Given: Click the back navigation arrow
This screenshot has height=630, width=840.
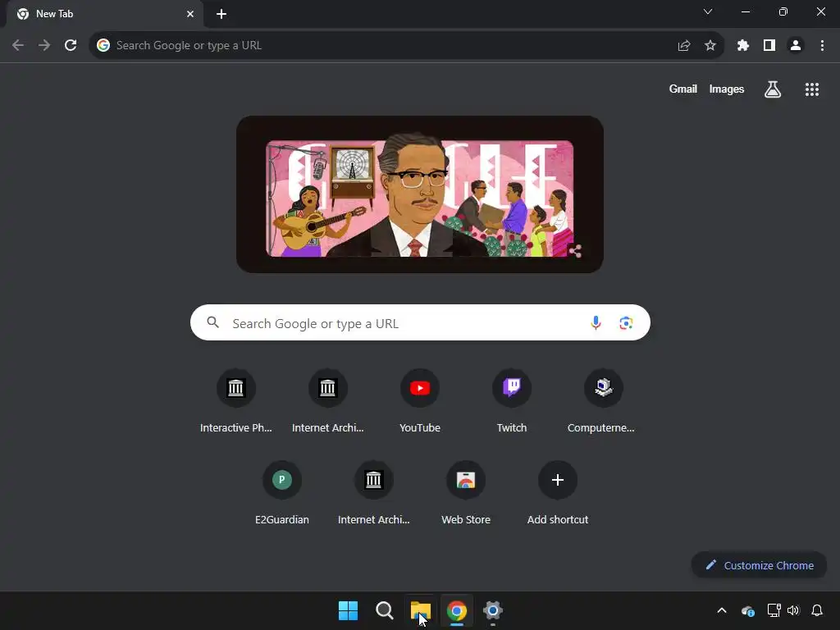Looking at the screenshot, I should [x=18, y=46].
